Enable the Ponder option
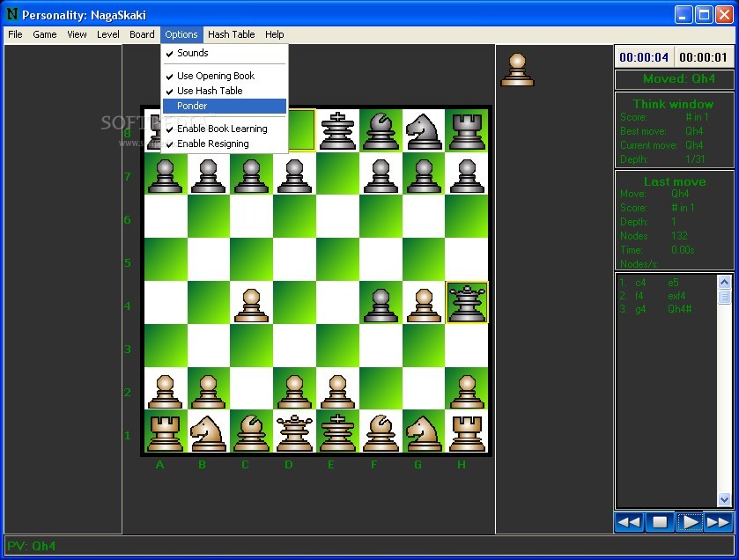This screenshot has width=739, height=560. (225, 106)
